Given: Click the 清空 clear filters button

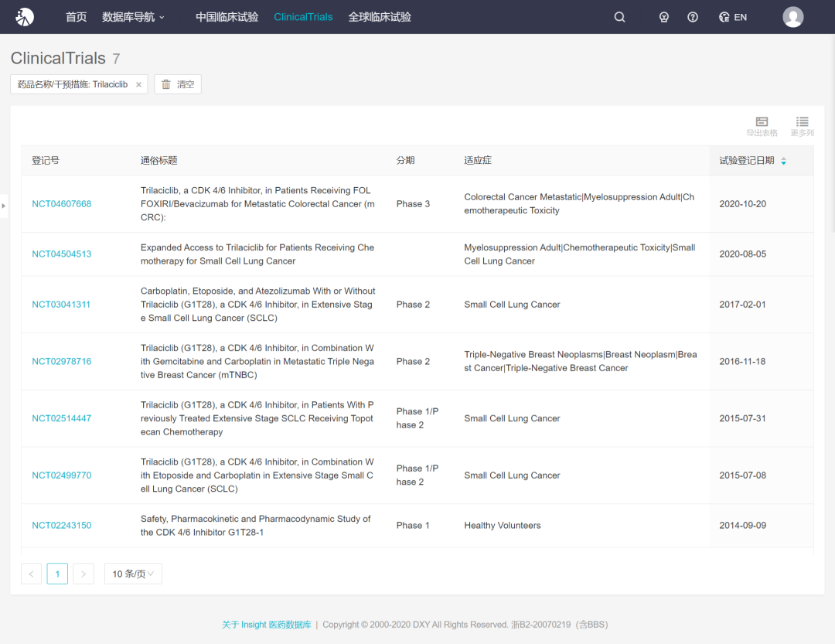Looking at the screenshot, I should coord(178,84).
